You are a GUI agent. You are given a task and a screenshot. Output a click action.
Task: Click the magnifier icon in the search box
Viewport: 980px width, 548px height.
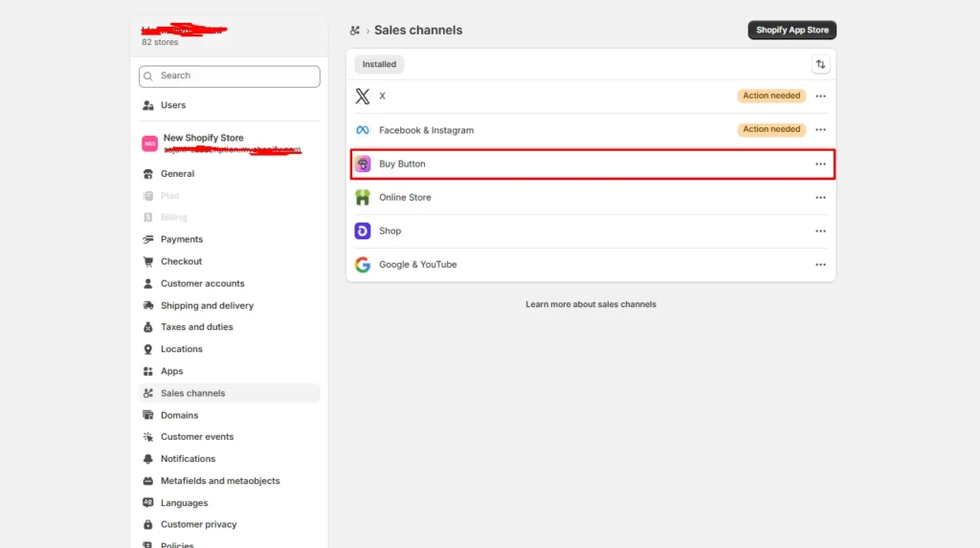coord(148,77)
